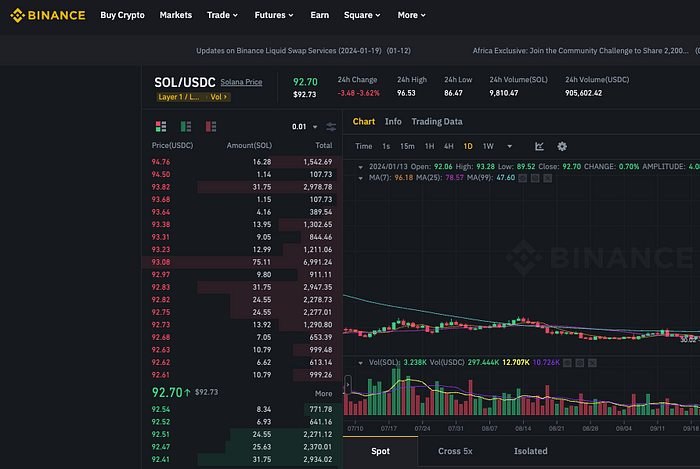This screenshot has width=700, height=469.
Task: Select the 1s chart interval
Action: coord(386,146)
